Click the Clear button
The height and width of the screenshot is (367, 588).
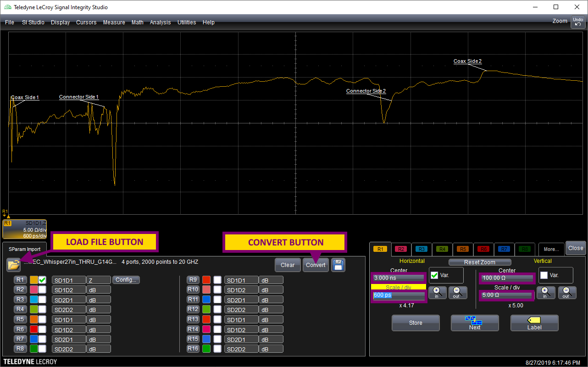click(288, 265)
